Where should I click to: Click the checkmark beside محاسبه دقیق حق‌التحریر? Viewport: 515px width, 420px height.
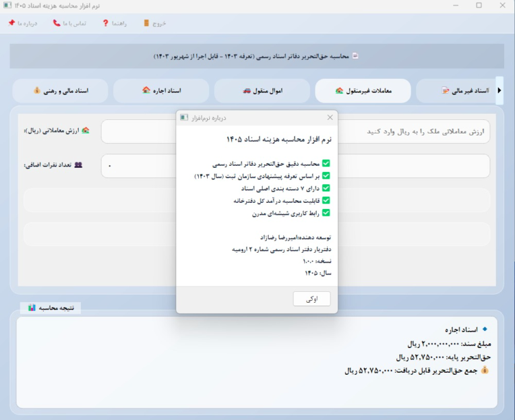tap(326, 163)
